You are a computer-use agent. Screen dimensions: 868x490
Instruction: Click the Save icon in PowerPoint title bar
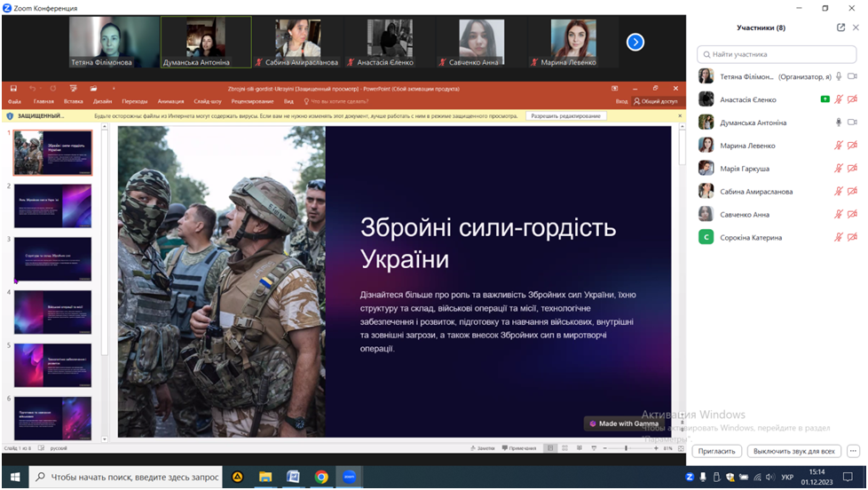pyautogui.click(x=12, y=89)
